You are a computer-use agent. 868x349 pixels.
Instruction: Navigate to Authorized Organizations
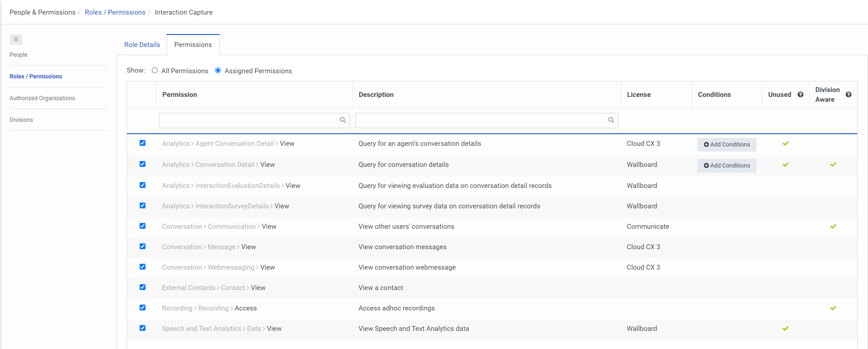[x=42, y=98]
